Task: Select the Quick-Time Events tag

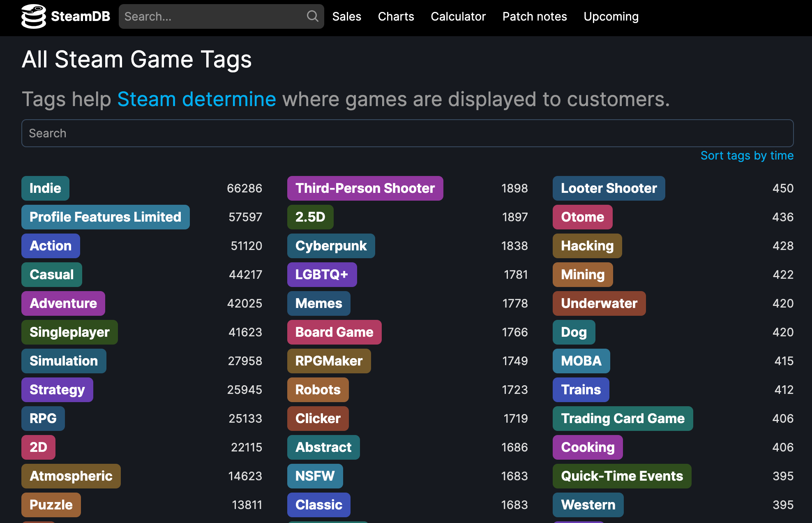Action: tap(622, 476)
